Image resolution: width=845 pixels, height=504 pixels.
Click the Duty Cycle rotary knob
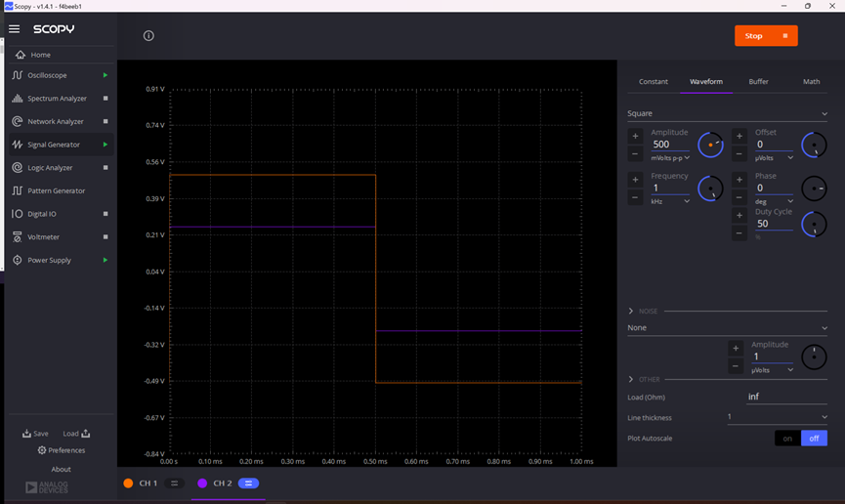(815, 225)
